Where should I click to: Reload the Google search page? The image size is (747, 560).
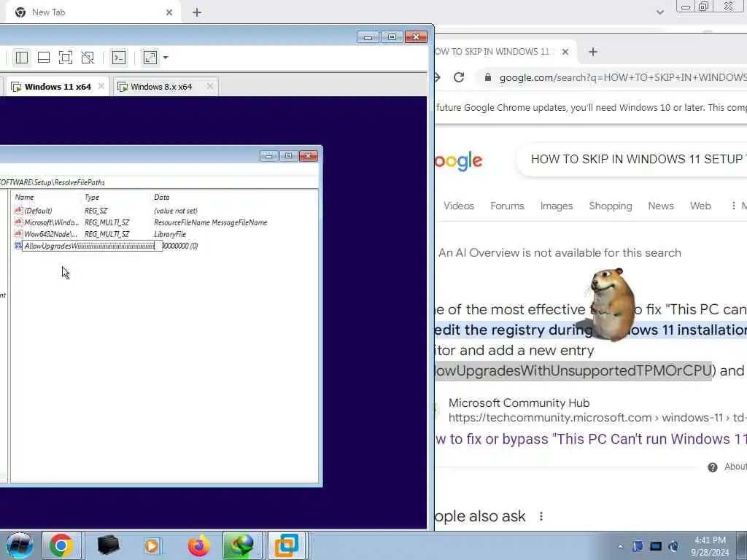coord(459,77)
